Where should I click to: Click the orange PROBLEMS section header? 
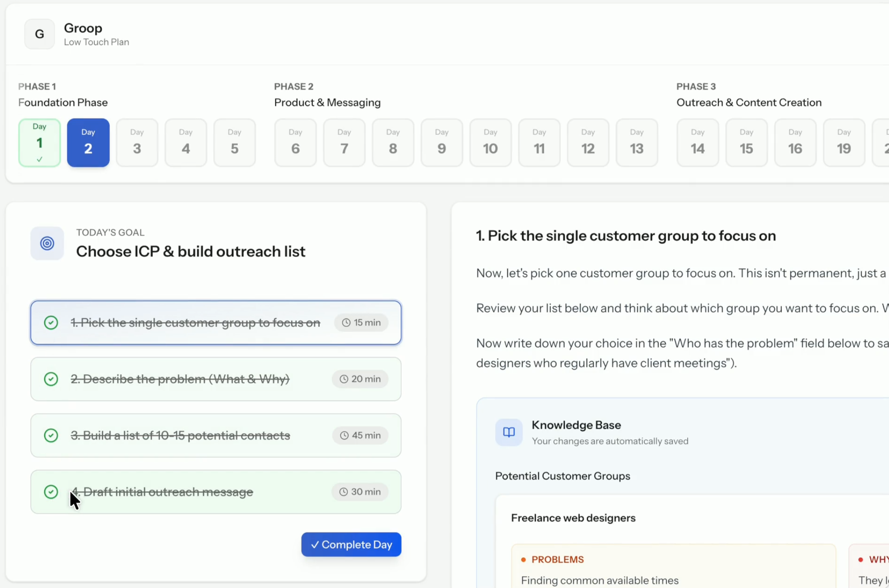pos(557,559)
